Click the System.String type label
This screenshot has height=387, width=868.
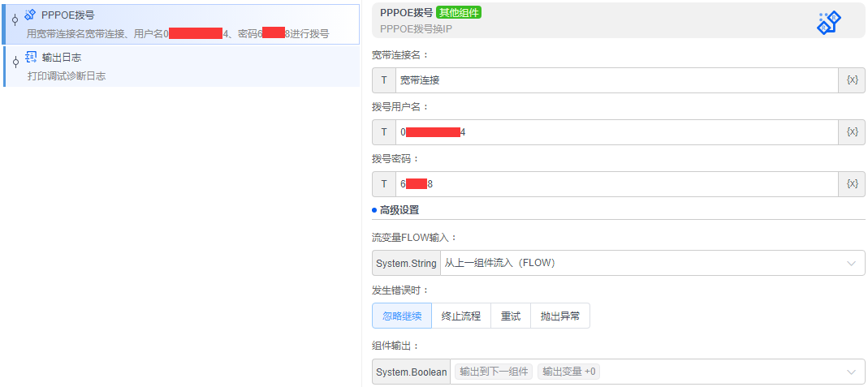point(406,263)
